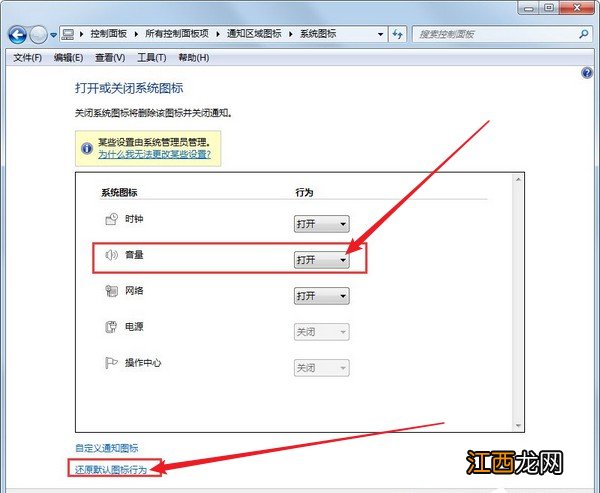Screen dimensions: 600x493
Task: Refresh the address bar page
Action: (398, 34)
